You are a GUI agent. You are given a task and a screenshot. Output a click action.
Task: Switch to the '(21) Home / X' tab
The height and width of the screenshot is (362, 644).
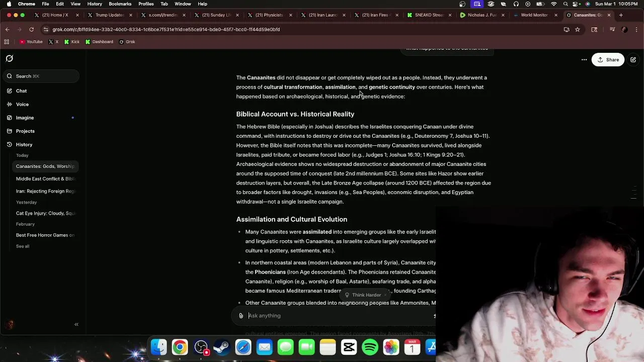[55, 15]
